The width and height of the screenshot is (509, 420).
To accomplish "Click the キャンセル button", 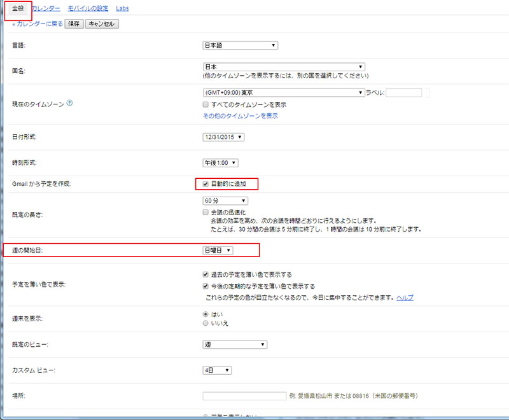I will click(x=103, y=23).
